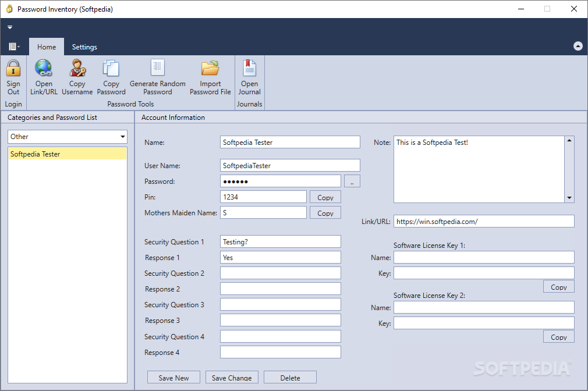Click the User Name input field
The height and width of the screenshot is (391, 588).
pyautogui.click(x=290, y=165)
